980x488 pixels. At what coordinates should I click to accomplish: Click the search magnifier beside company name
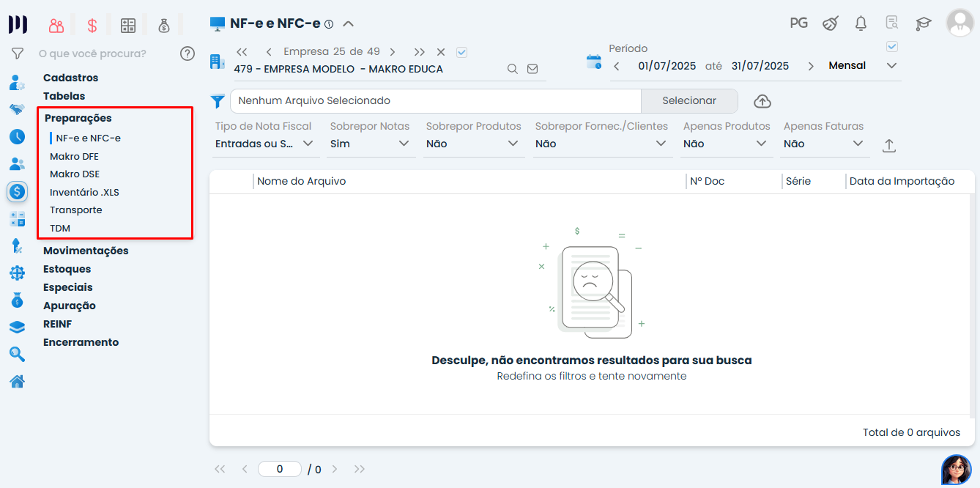pos(513,69)
